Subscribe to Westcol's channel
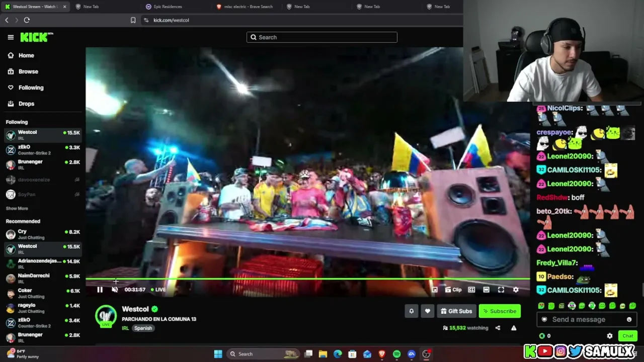Image resolution: width=644 pixels, height=362 pixels. [x=500, y=311]
